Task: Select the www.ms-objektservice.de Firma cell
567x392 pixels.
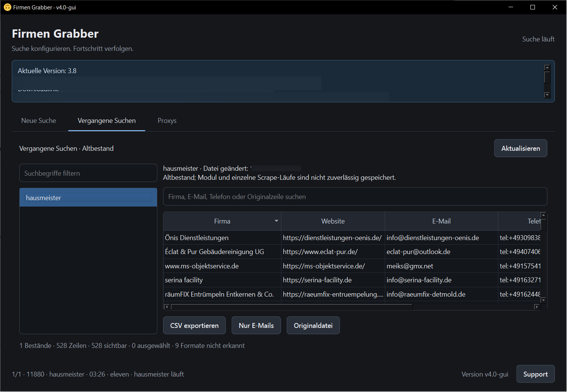Action: tap(222, 266)
